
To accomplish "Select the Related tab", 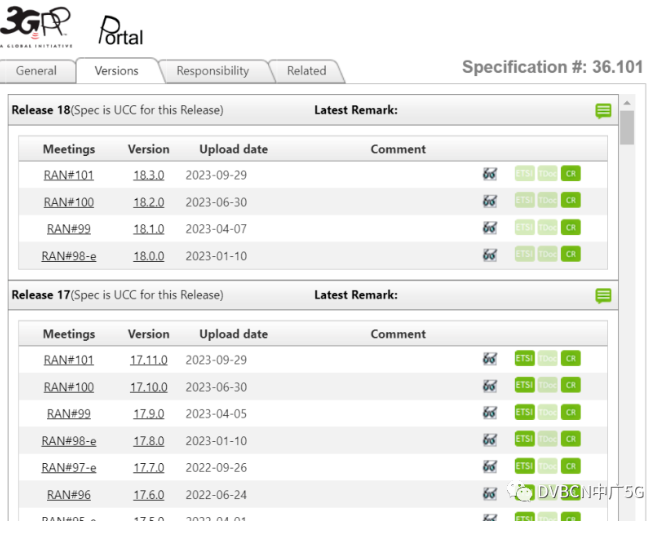I will pyautogui.click(x=306, y=71).
